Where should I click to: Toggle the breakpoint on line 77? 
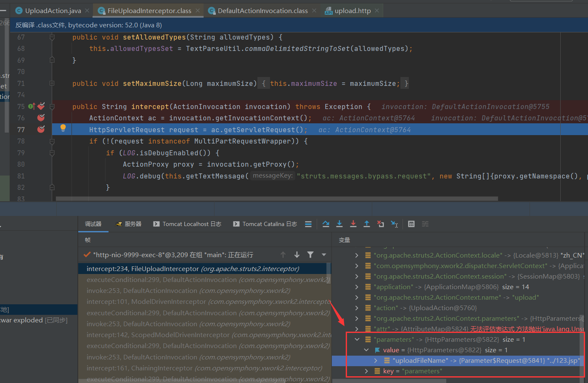[41, 129]
